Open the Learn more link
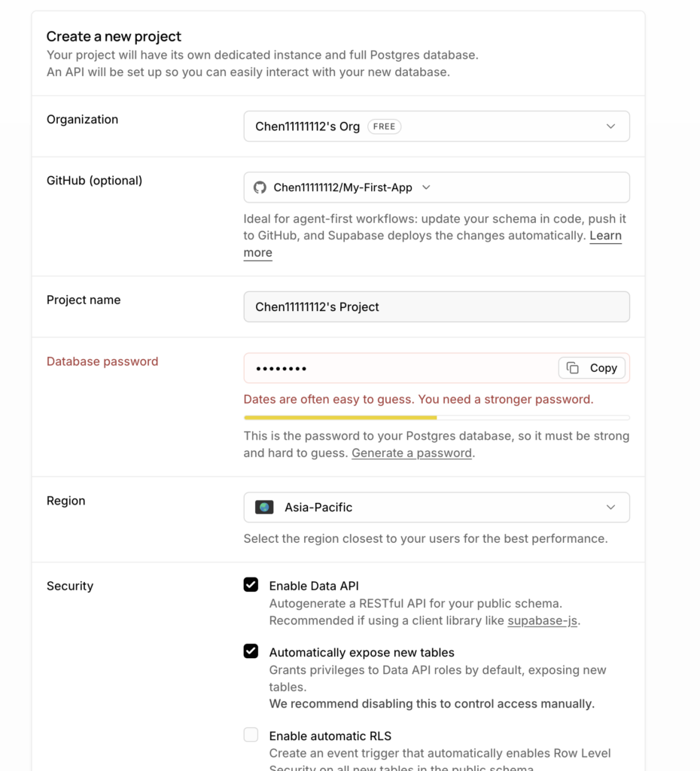700x771 pixels. (x=433, y=244)
